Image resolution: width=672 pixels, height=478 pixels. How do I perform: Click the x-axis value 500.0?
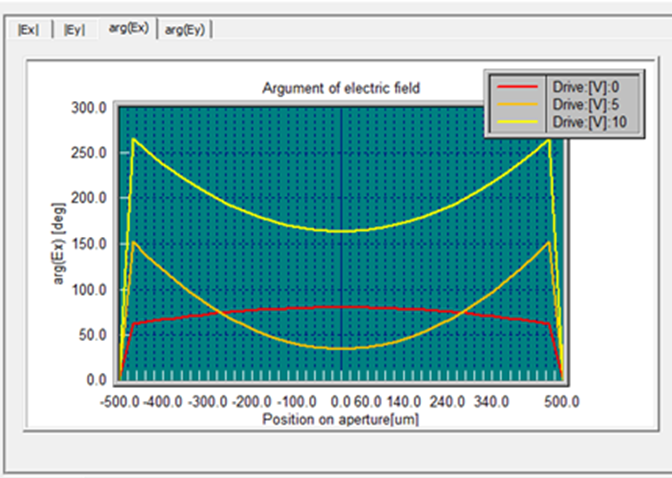click(x=561, y=402)
